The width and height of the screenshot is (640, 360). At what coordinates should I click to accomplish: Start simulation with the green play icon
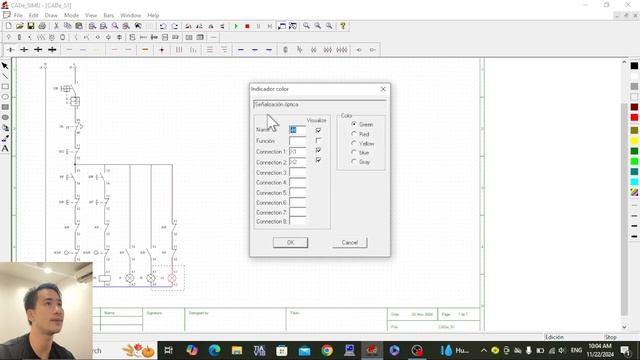(x=236, y=26)
